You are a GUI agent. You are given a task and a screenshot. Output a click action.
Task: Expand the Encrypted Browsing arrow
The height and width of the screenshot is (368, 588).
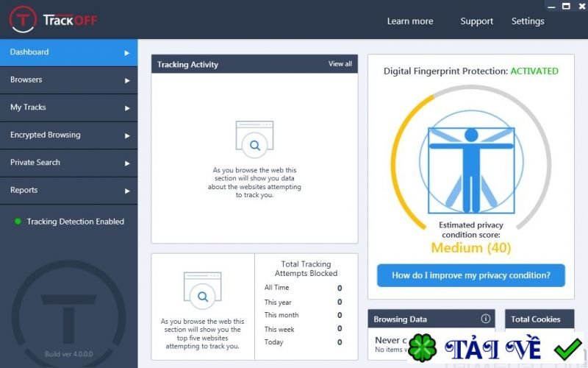(x=127, y=135)
